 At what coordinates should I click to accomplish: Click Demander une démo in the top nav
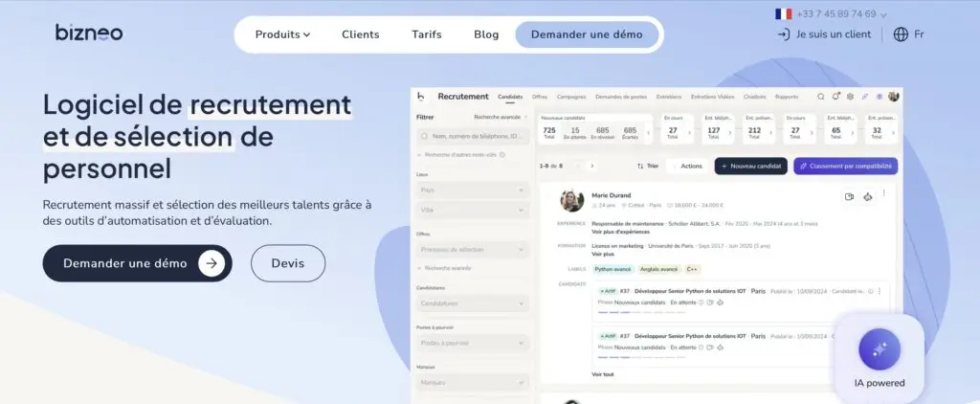tap(587, 34)
